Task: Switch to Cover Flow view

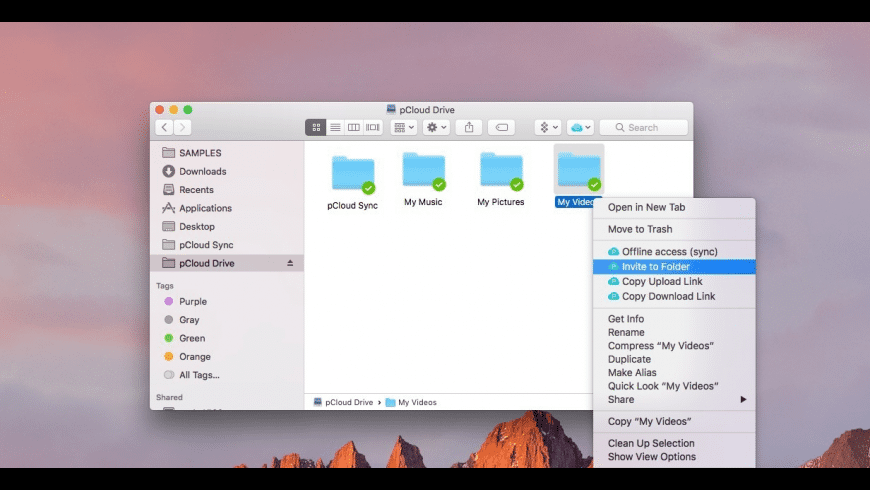Action: [373, 128]
